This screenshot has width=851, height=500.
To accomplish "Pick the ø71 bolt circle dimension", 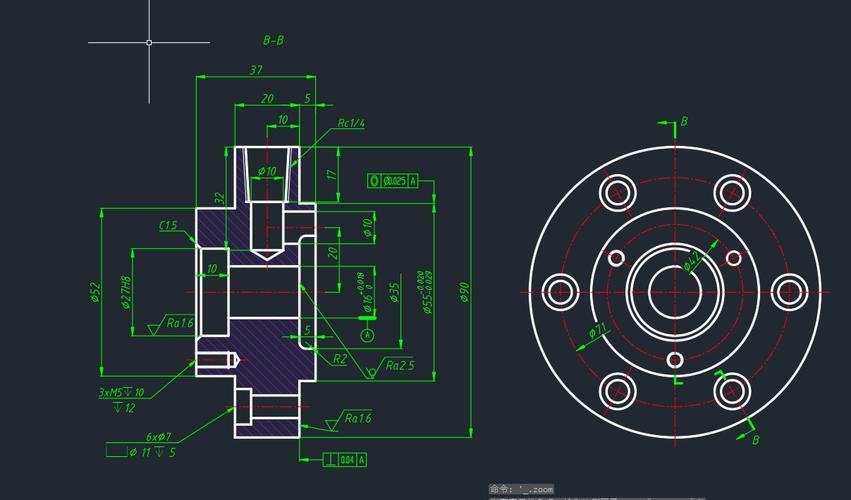I will [597, 331].
